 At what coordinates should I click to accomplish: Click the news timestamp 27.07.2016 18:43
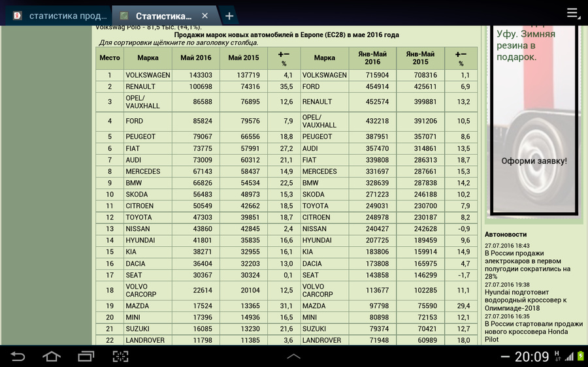coord(507,246)
